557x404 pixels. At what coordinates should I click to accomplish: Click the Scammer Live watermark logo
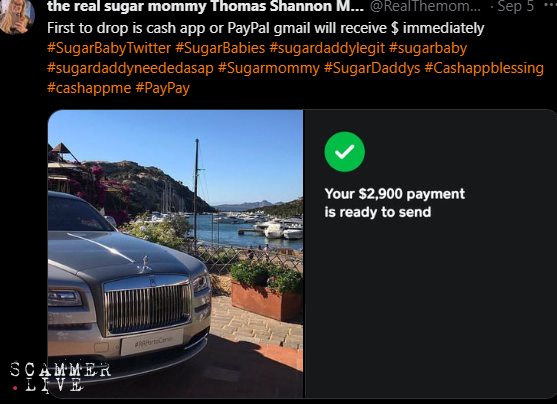[60, 377]
